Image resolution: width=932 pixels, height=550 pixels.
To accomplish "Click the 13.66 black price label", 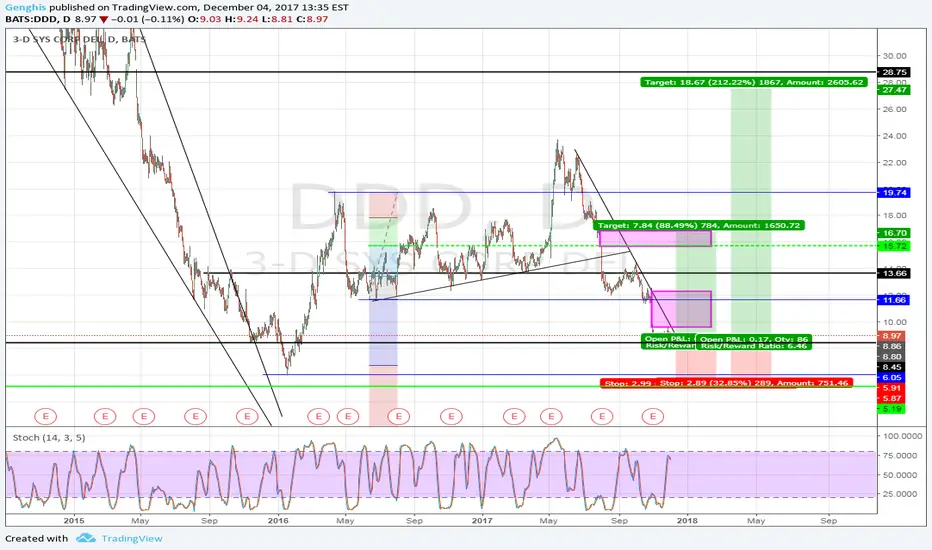I will point(894,273).
